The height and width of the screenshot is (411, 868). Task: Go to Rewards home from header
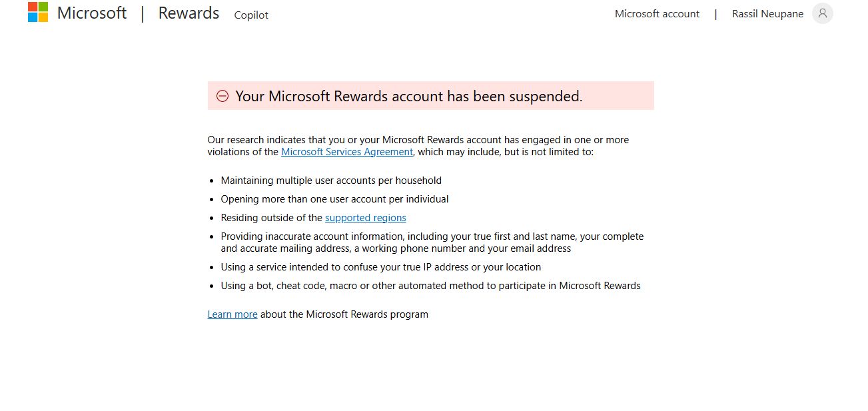click(189, 13)
